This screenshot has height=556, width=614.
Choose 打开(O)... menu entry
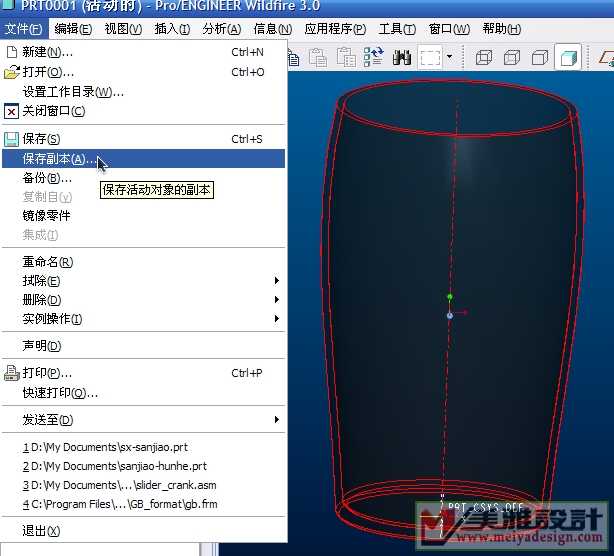click(x=143, y=72)
